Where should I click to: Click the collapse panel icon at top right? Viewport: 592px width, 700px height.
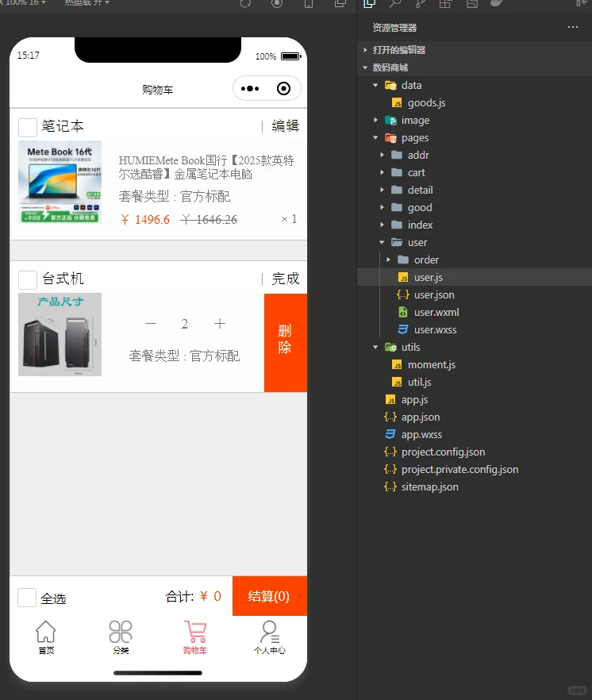click(581, 3)
